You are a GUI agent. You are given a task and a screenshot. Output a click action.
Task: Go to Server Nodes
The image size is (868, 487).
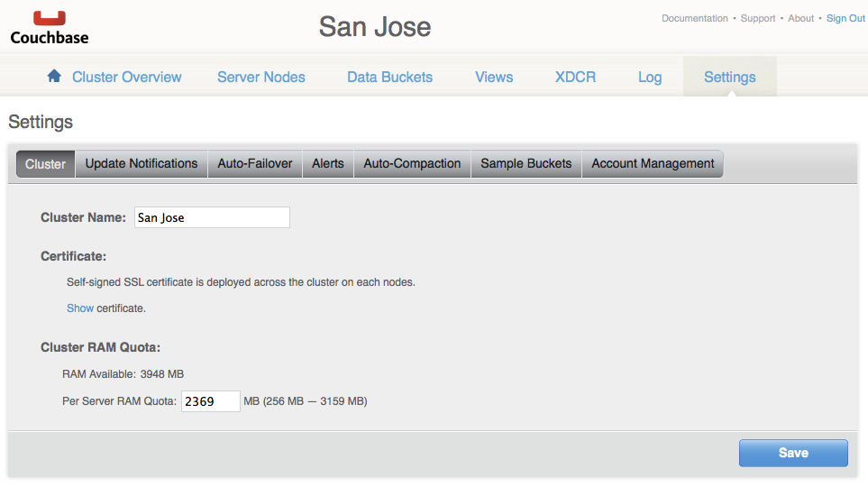tap(261, 78)
